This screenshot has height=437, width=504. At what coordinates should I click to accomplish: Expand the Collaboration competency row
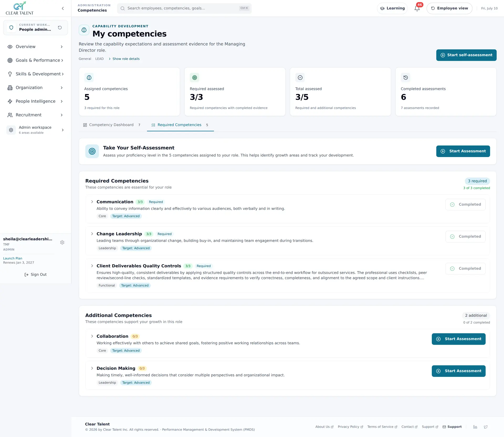(x=92, y=336)
